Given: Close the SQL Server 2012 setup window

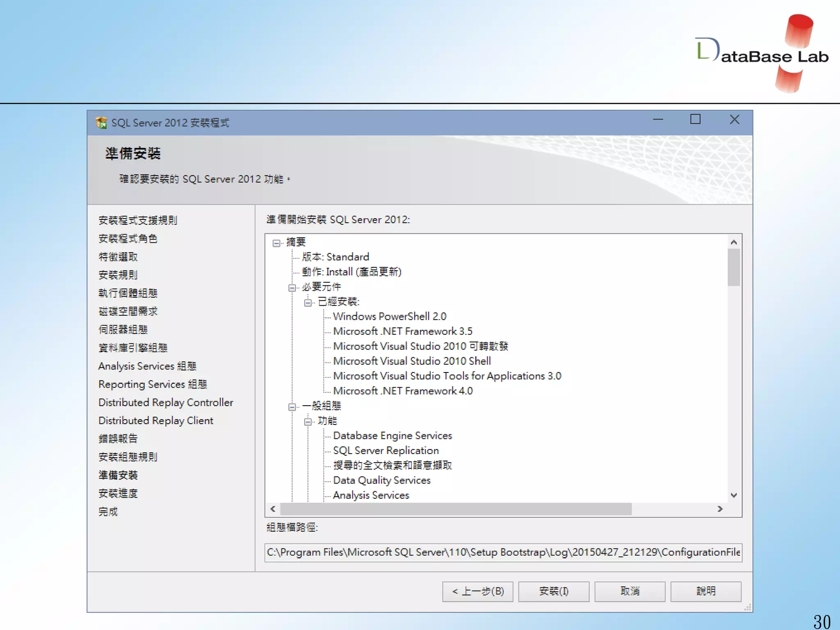Looking at the screenshot, I should point(734,119).
